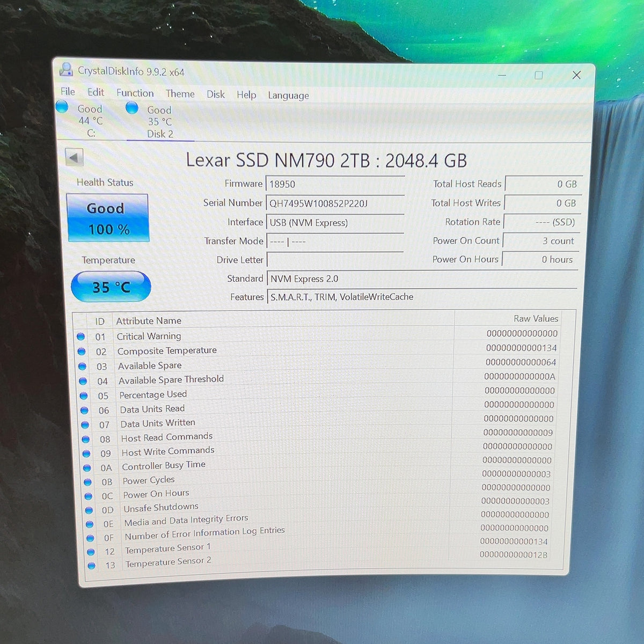Click raw value 00000000000064
Image resolution: width=644 pixels, height=644 pixels.
pyautogui.click(x=521, y=362)
